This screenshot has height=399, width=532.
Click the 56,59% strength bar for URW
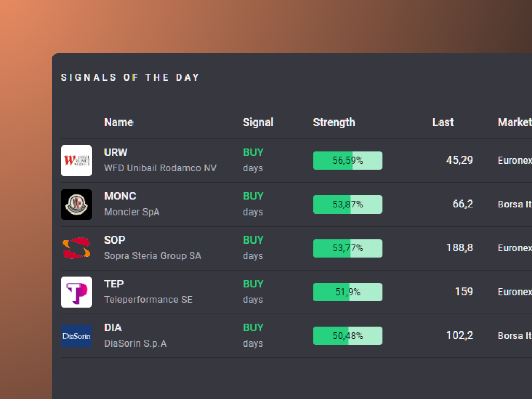pyautogui.click(x=348, y=161)
